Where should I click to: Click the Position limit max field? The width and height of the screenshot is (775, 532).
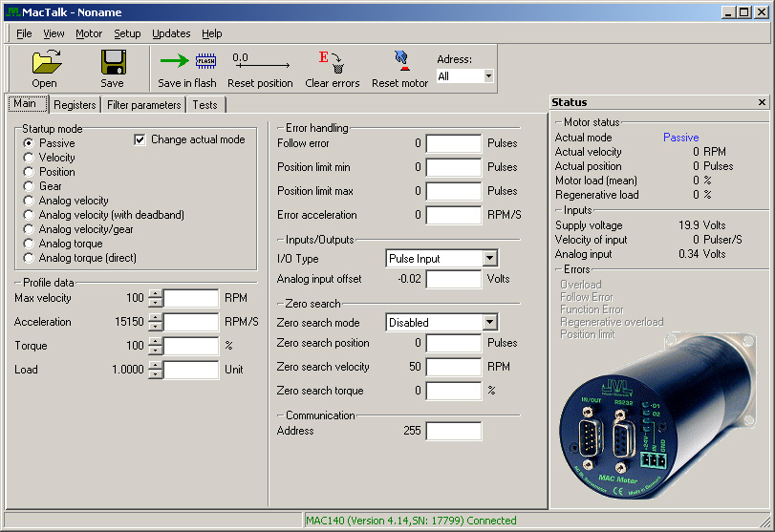click(454, 191)
